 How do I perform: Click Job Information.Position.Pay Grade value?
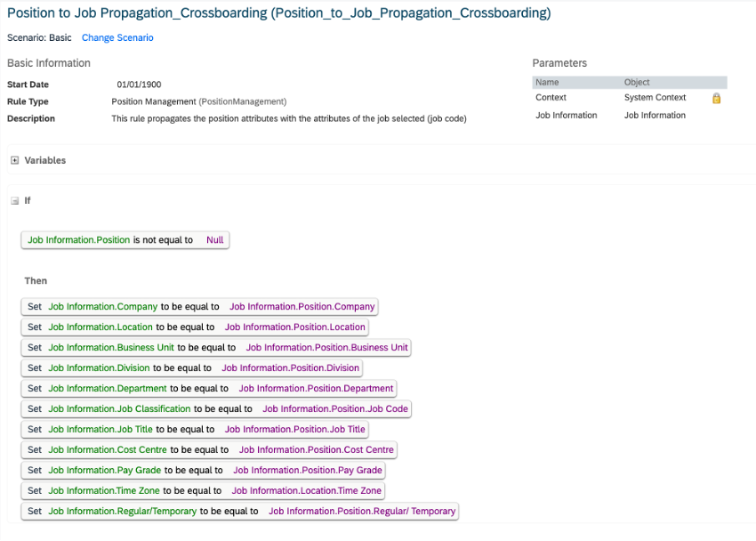(x=308, y=470)
